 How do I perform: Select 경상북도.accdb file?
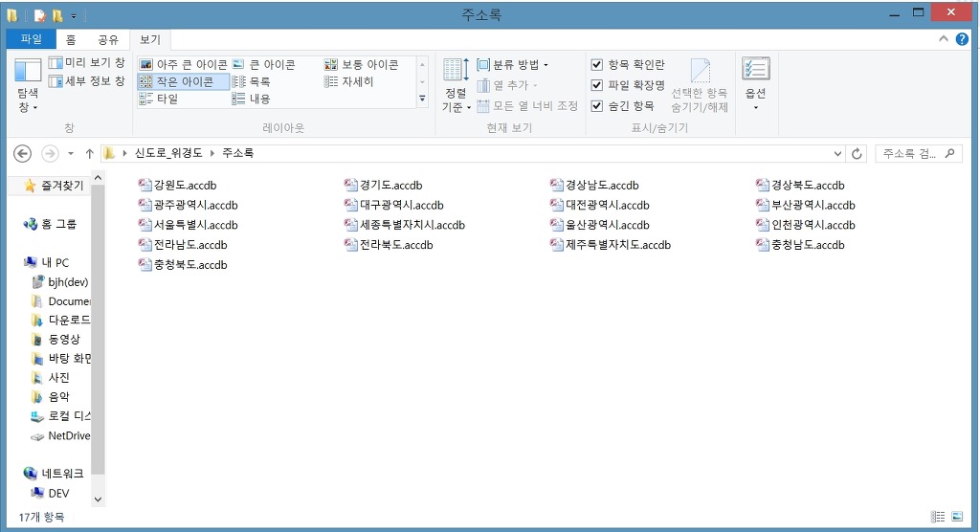click(x=800, y=185)
